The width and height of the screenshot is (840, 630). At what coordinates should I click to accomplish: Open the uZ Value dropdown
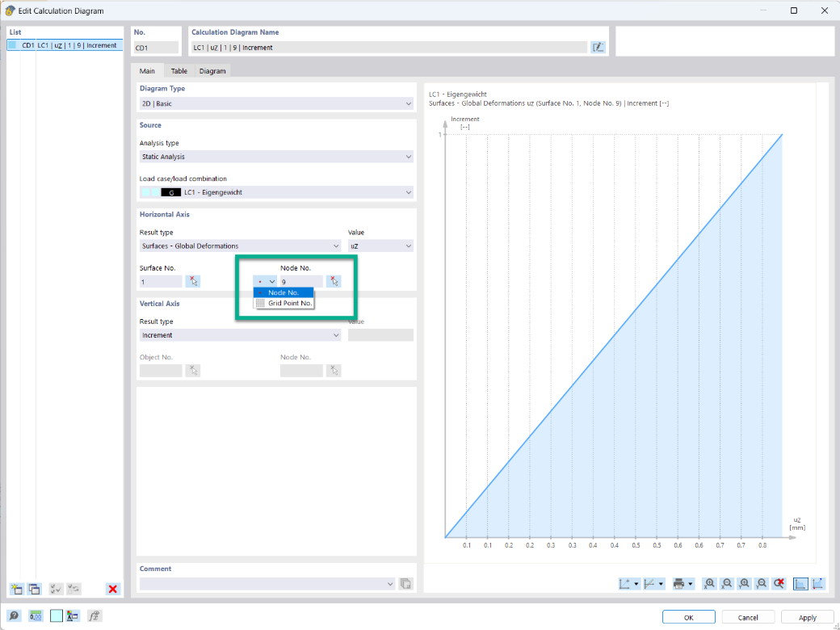pyautogui.click(x=381, y=246)
